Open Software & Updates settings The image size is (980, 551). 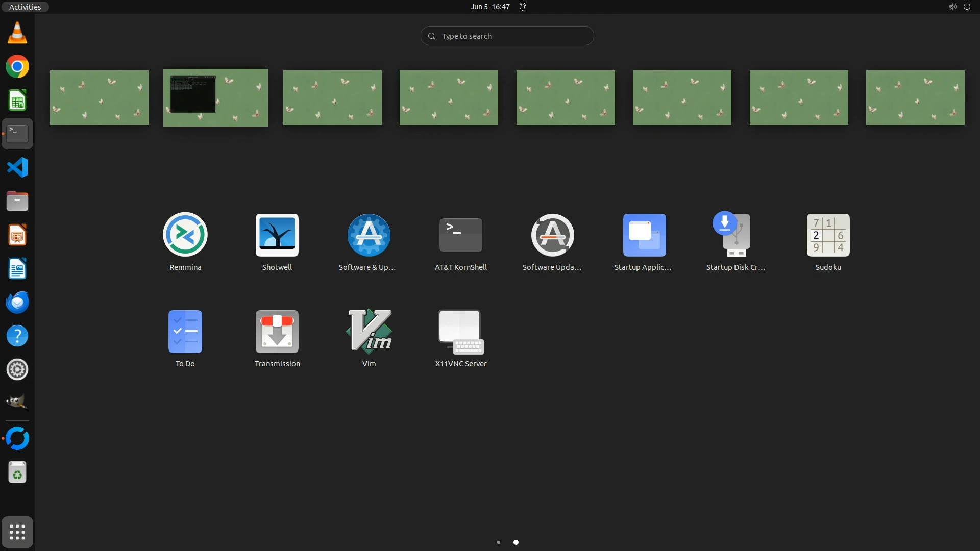click(369, 235)
